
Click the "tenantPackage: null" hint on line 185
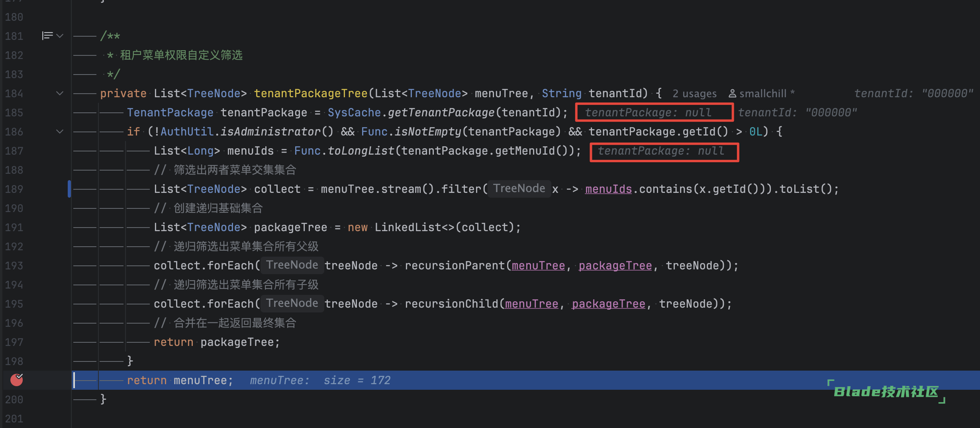[x=648, y=112]
